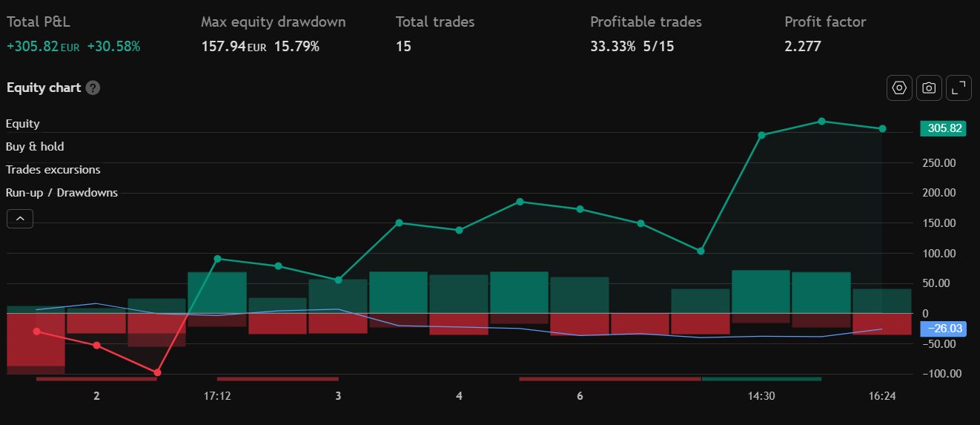Click the Total trades 15 value

click(403, 47)
